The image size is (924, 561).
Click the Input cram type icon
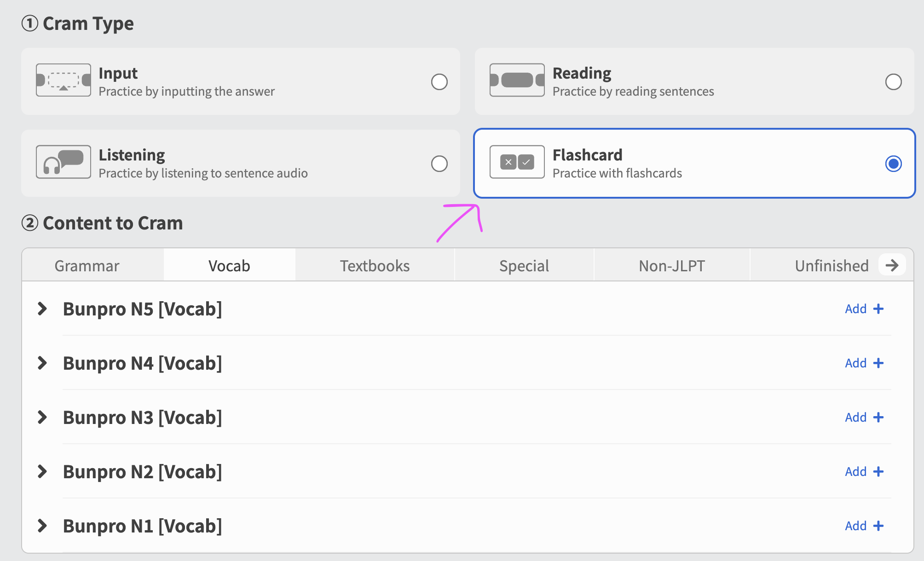tap(64, 80)
